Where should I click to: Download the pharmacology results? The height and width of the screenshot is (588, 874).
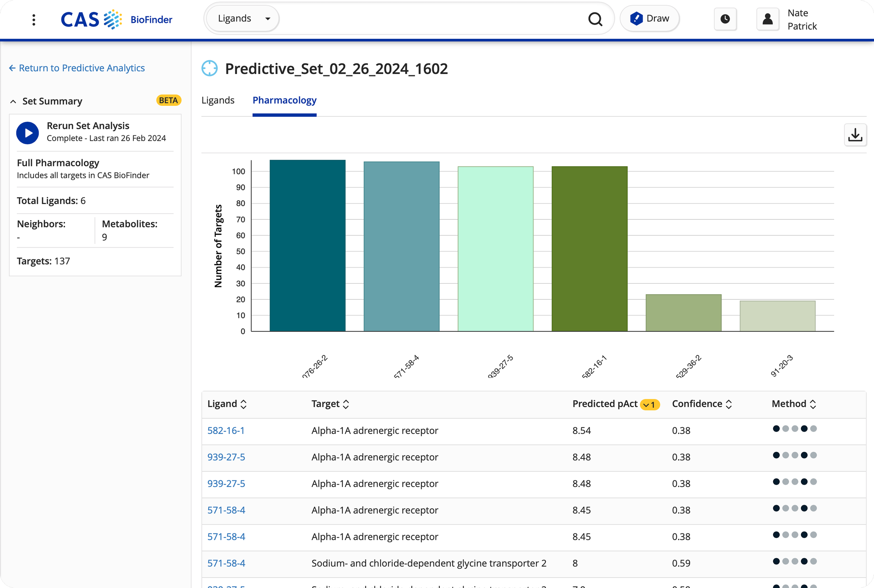tap(855, 135)
